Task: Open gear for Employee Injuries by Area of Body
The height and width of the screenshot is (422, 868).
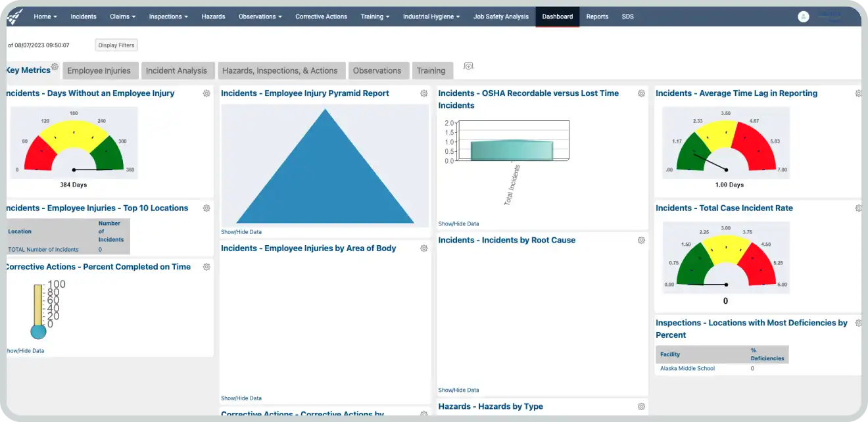Action: [424, 248]
